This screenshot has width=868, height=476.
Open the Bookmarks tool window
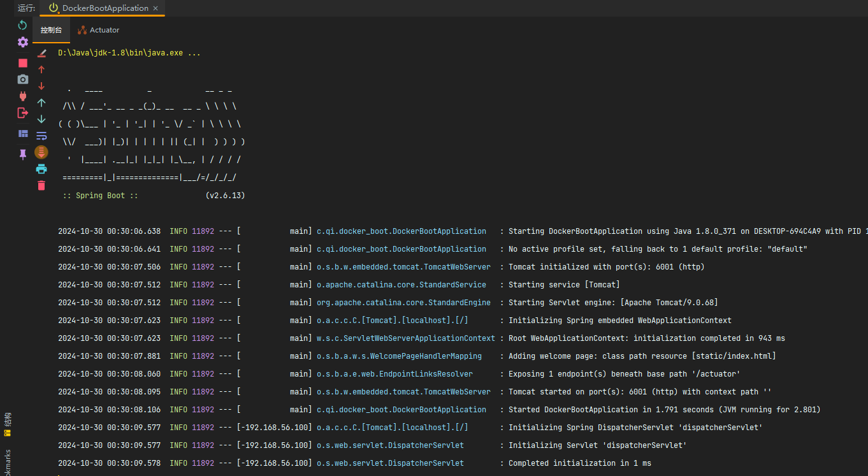(x=7, y=463)
